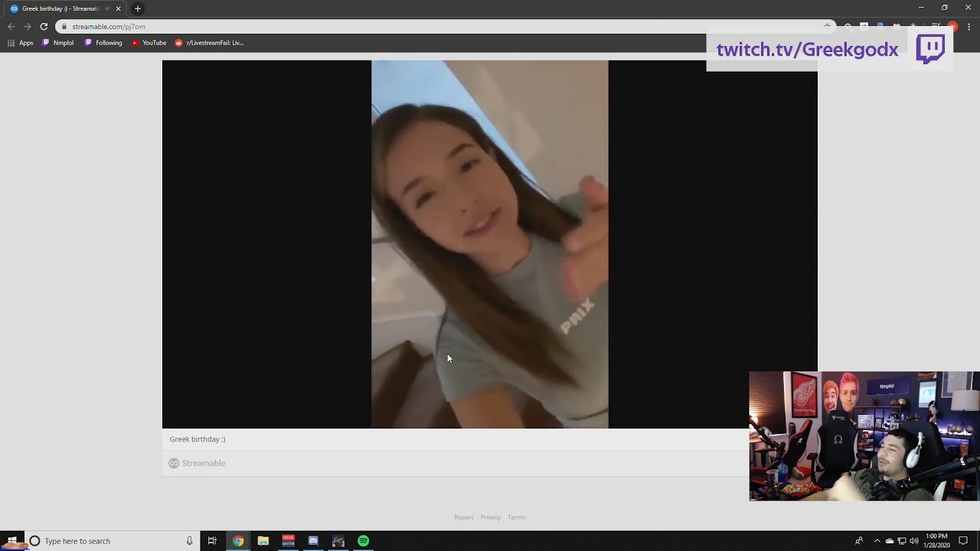The image size is (980, 551).
Task: Open Spotify from the taskbar
Action: click(x=363, y=541)
